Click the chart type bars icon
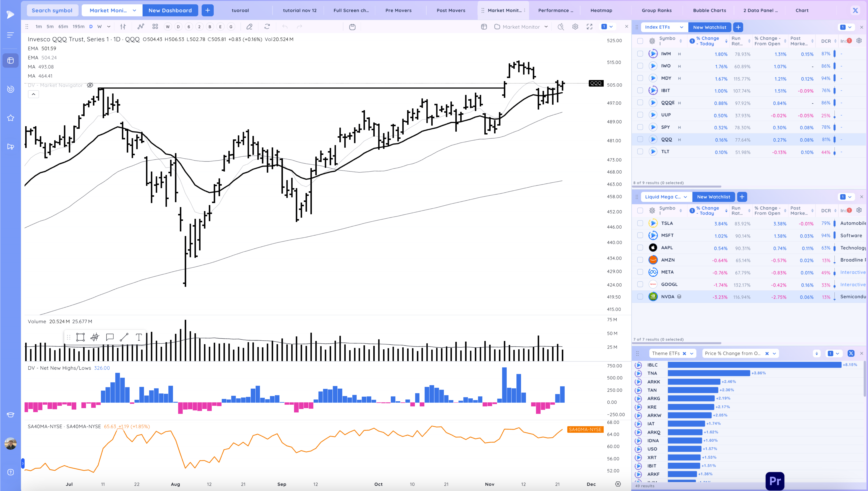This screenshot has height=491, width=868. (123, 27)
